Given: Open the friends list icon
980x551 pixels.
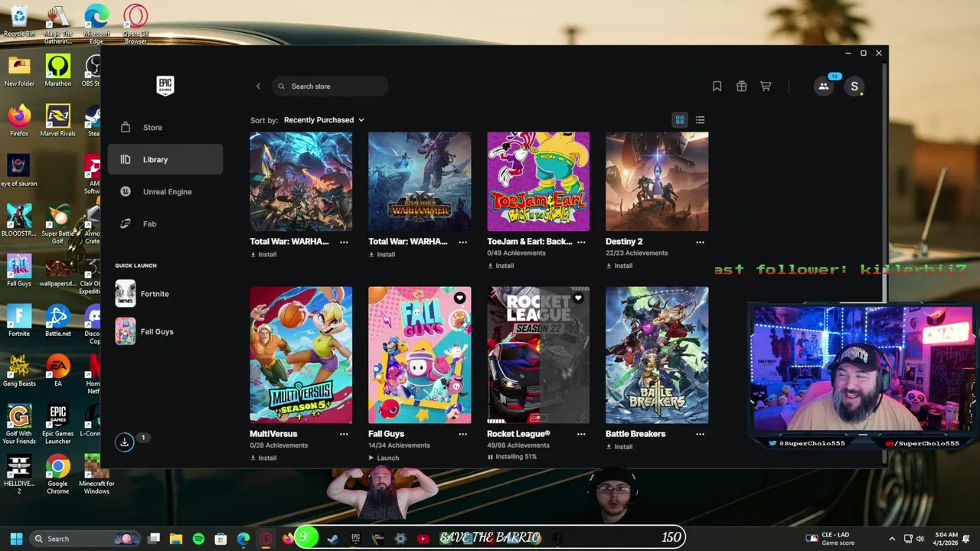Looking at the screenshot, I should [824, 86].
